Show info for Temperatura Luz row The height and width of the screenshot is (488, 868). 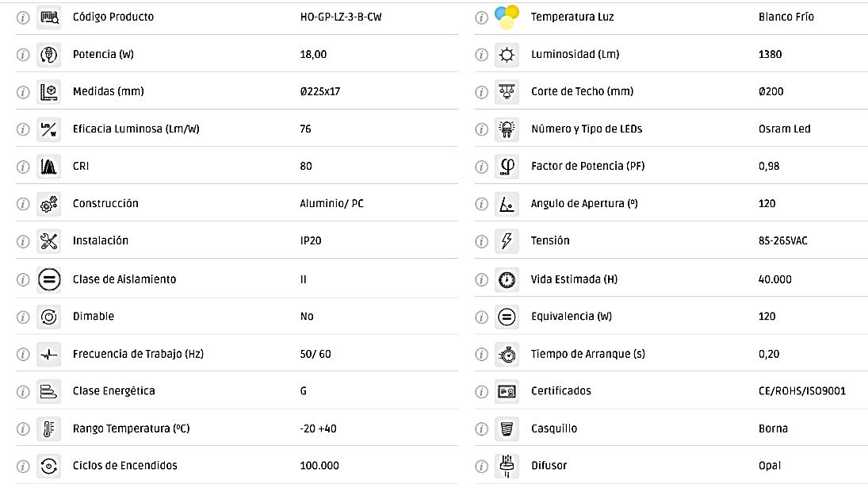point(481,17)
